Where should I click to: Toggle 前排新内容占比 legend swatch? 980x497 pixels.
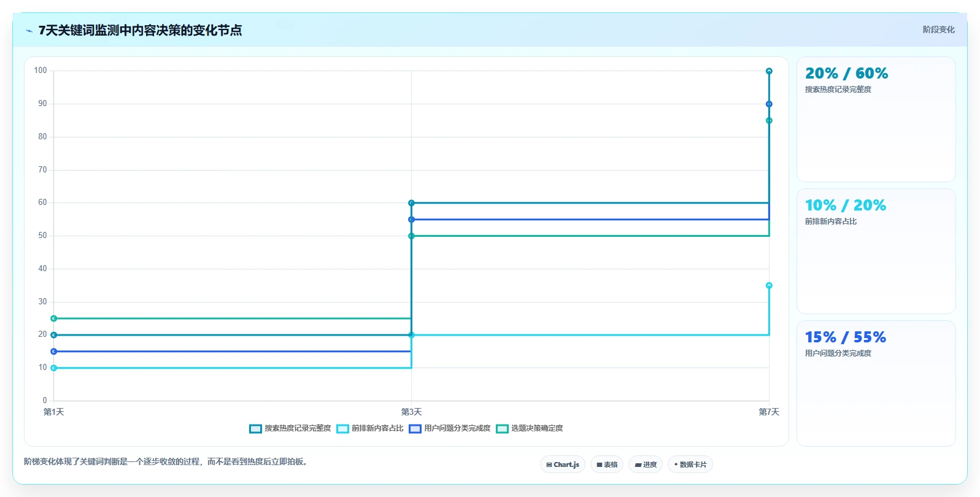click(x=342, y=428)
